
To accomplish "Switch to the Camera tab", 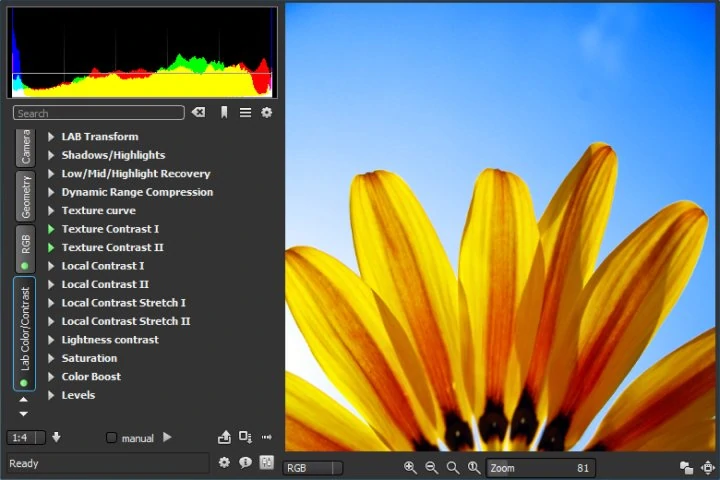I will (x=25, y=147).
